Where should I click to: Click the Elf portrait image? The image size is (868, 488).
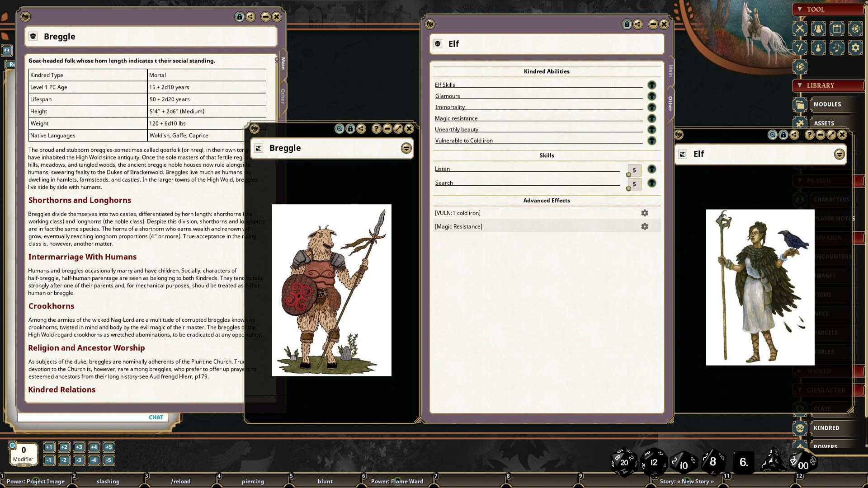point(760,287)
